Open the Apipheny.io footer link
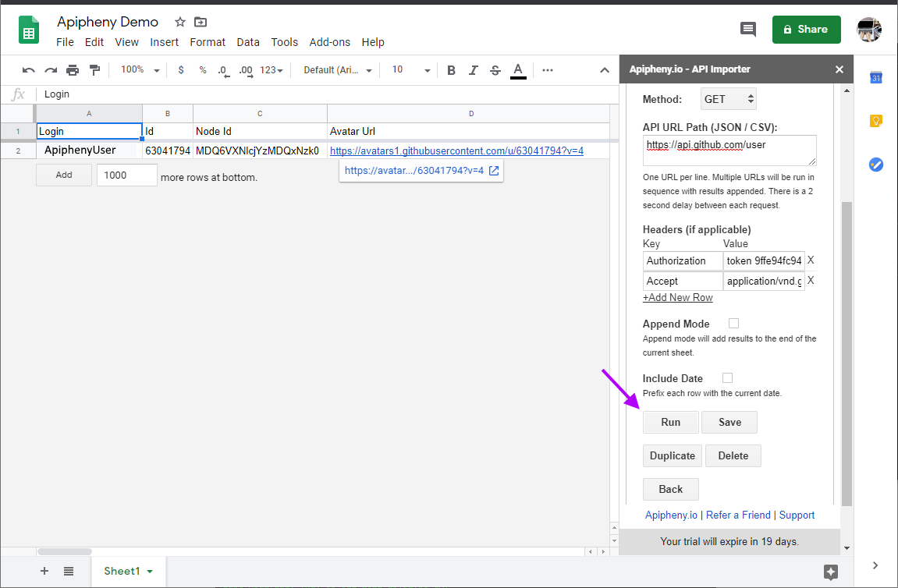The image size is (898, 588). coord(671,515)
